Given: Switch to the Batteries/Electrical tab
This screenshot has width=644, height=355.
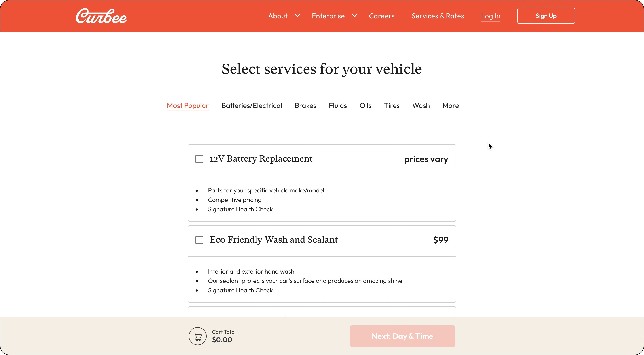Looking at the screenshot, I should tap(252, 106).
